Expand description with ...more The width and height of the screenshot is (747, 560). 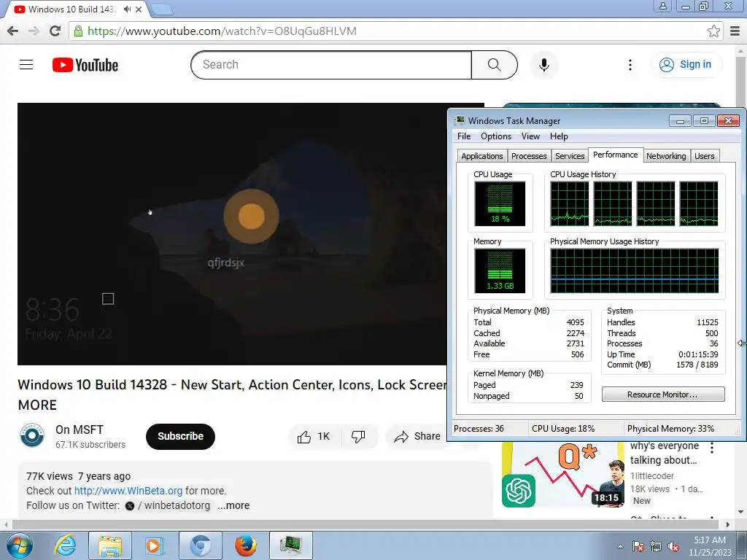[x=233, y=505]
